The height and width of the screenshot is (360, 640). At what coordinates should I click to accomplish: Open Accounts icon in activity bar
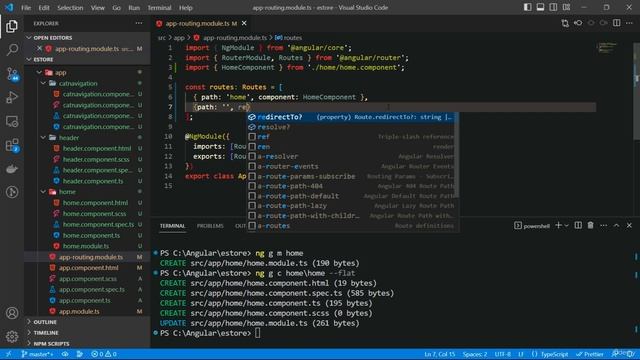coord(12,313)
